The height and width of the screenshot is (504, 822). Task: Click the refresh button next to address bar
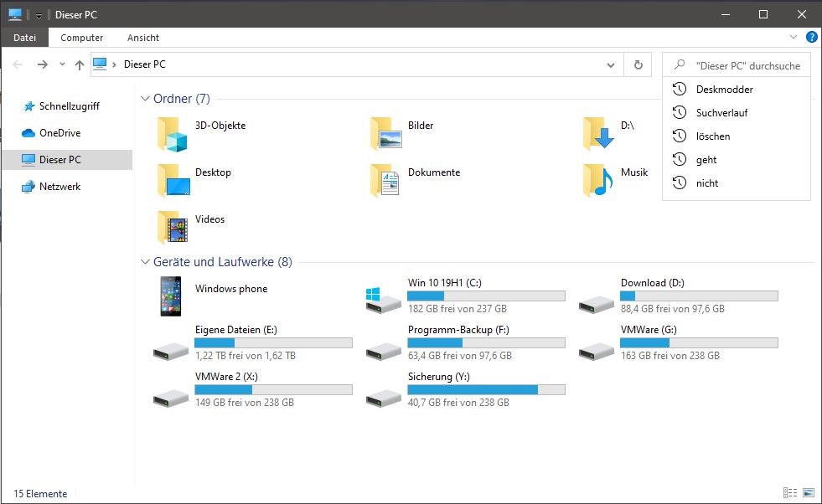[x=638, y=64]
